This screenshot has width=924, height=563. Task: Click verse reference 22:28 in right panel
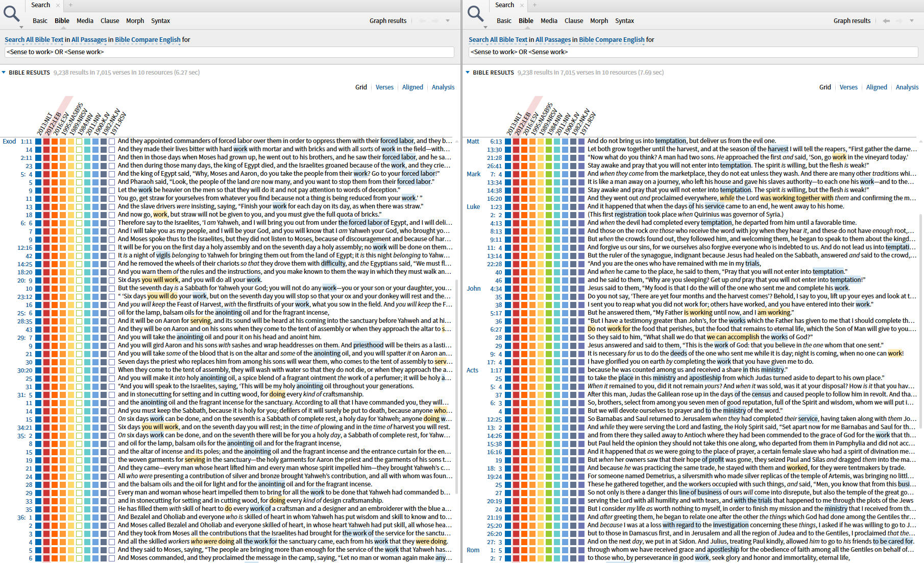pos(495,264)
